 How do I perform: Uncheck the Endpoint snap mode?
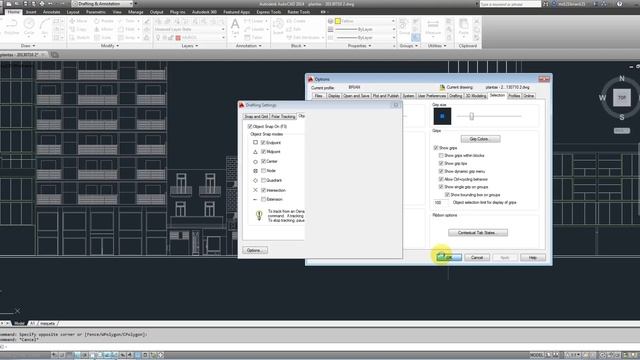click(264, 142)
